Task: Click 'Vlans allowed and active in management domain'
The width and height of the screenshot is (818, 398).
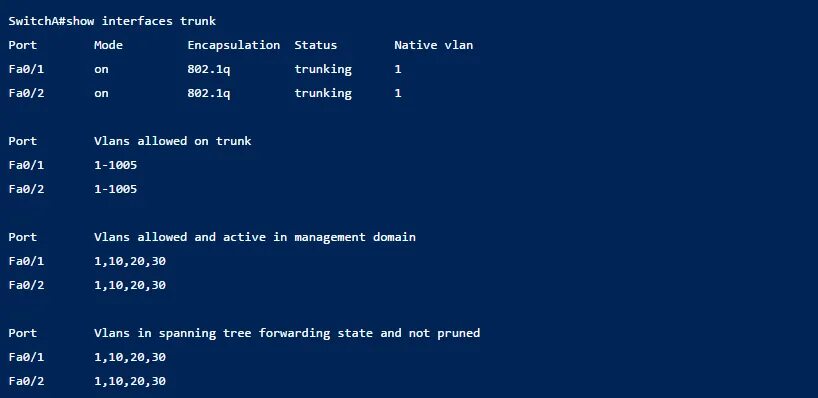Action: coord(255,237)
